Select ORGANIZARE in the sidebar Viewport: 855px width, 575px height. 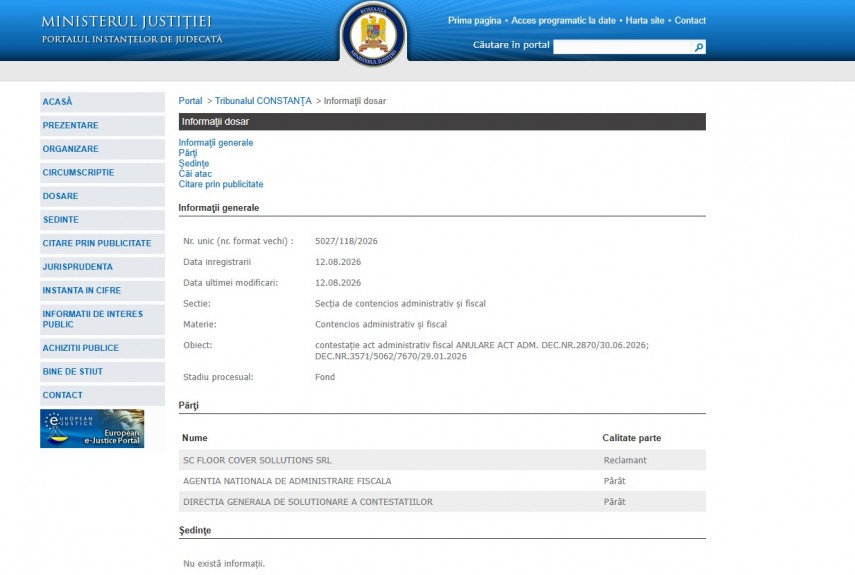[x=102, y=149]
